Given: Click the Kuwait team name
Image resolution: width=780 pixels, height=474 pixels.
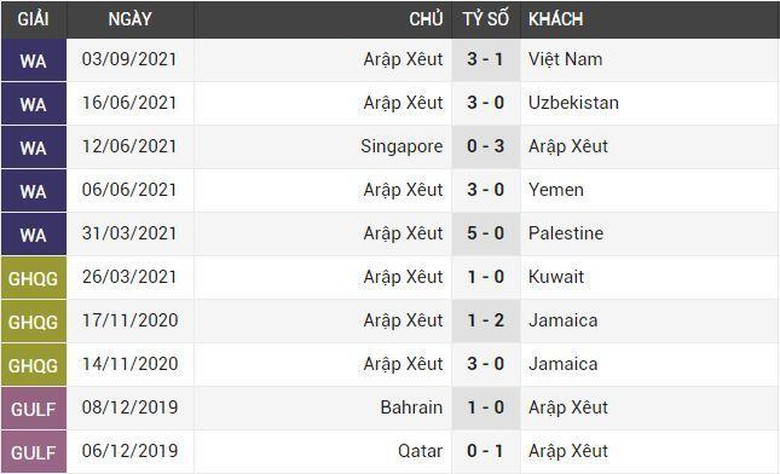Looking at the screenshot, I should (556, 277).
